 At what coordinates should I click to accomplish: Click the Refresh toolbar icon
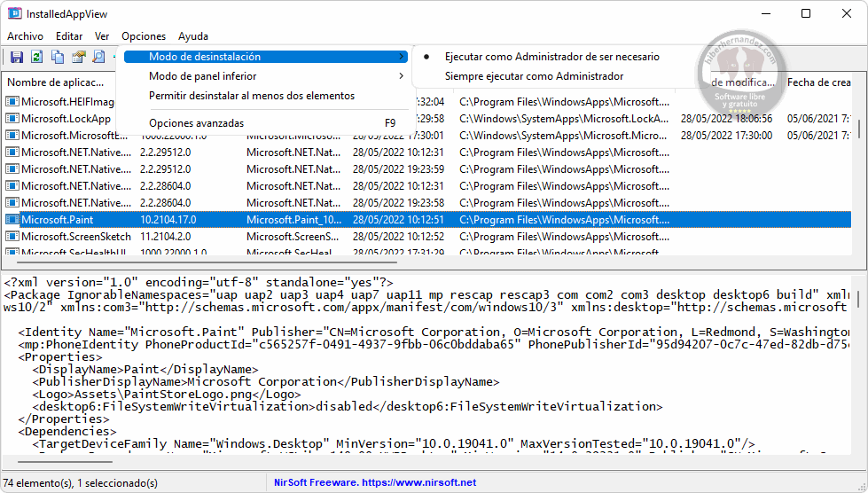[x=37, y=57]
